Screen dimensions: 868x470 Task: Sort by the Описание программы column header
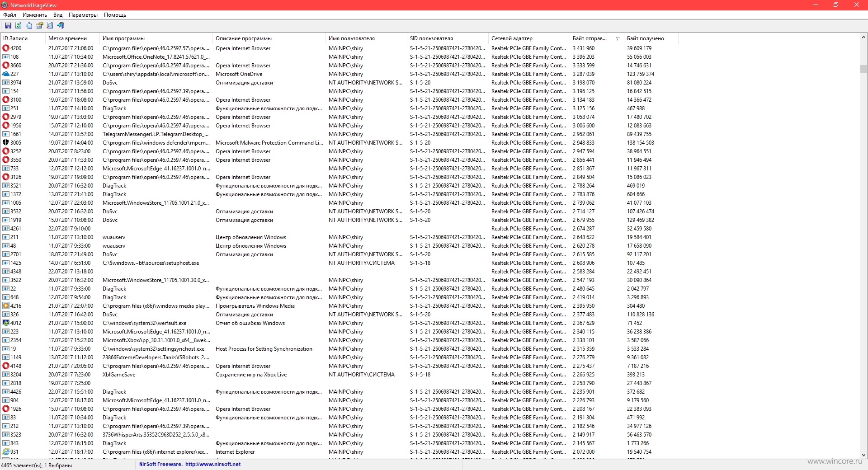[x=269, y=38]
